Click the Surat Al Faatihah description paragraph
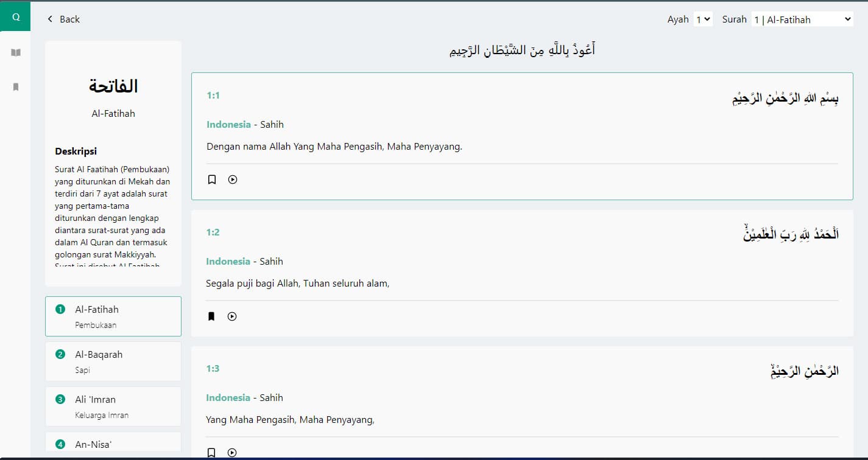 (x=113, y=215)
